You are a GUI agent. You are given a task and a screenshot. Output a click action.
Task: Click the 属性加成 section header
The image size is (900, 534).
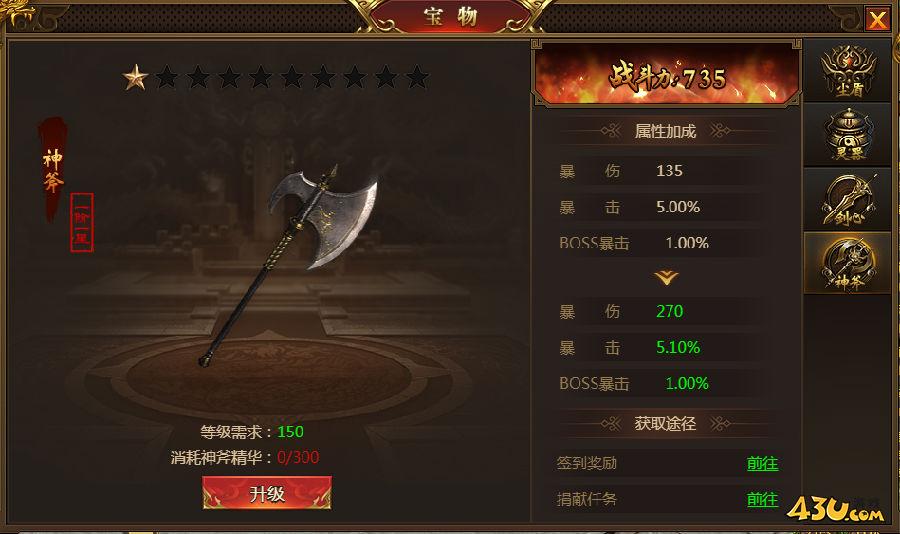665,131
